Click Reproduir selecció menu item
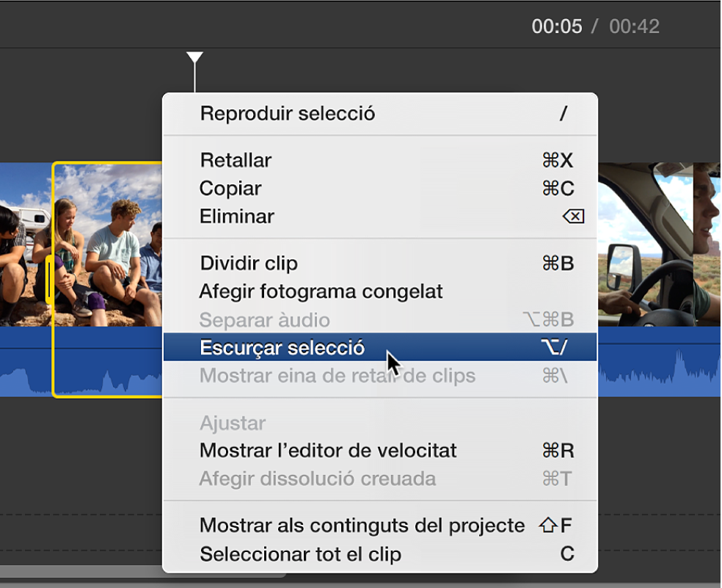The width and height of the screenshot is (722, 588). point(287,114)
